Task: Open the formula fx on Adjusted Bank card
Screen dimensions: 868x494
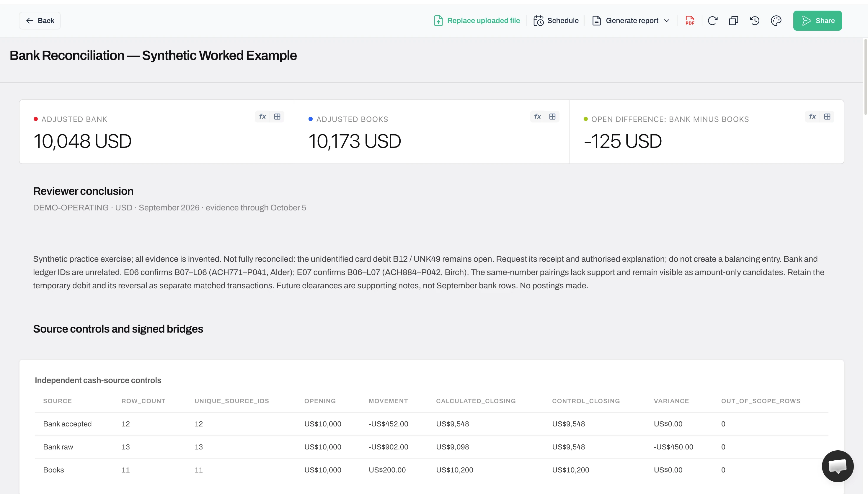Action: click(262, 117)
